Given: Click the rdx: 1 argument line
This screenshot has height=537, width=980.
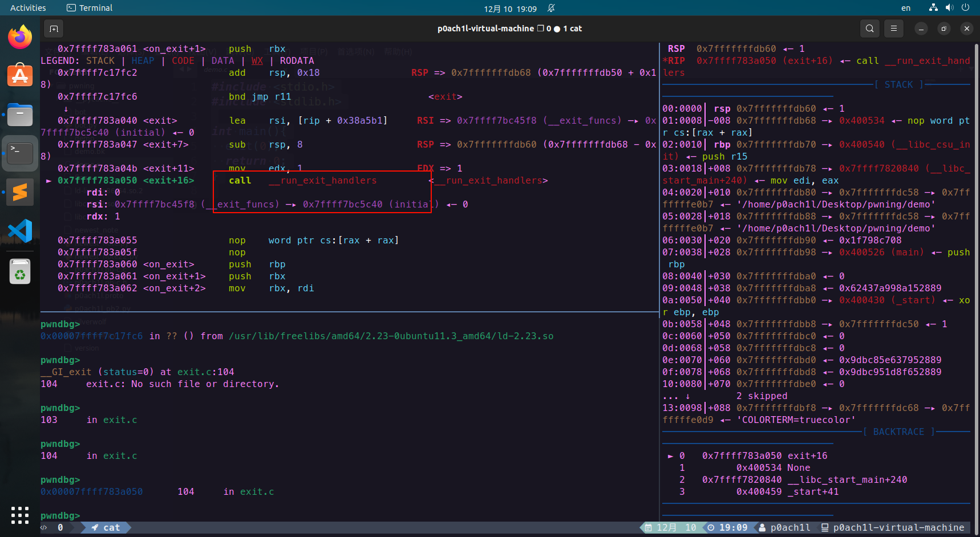Looking at the screenshot, I should click(103, 217).
